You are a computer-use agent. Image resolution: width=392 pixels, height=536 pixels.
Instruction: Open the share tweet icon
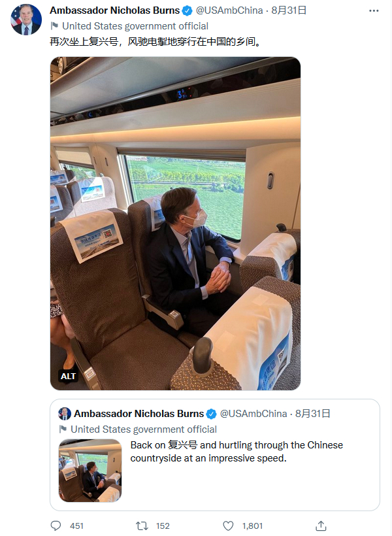(x=321, y=526)
